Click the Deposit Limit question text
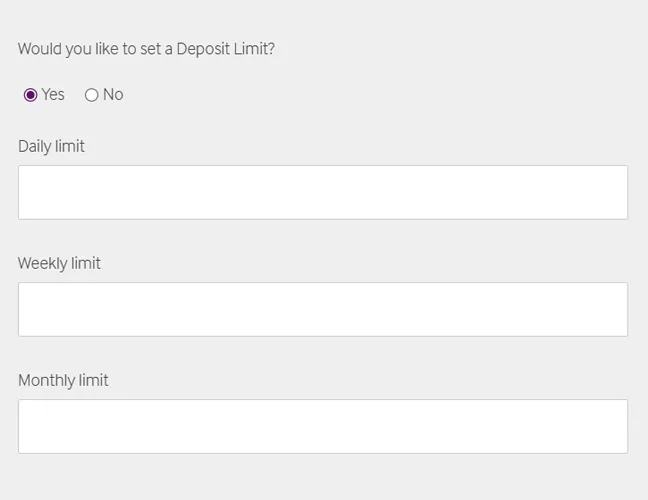Viewport: 648px width, 500px height. tap(146, 48)
